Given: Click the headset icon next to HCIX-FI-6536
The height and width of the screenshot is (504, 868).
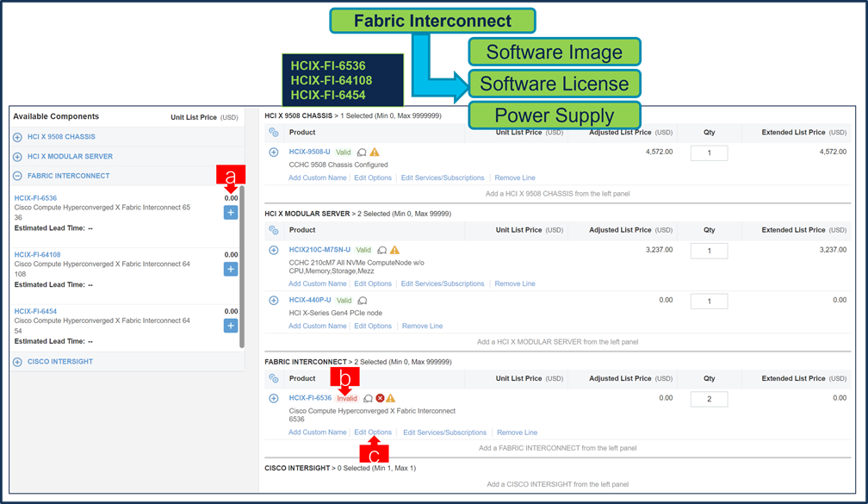Looking at the screenshot, I should point(369,399).
